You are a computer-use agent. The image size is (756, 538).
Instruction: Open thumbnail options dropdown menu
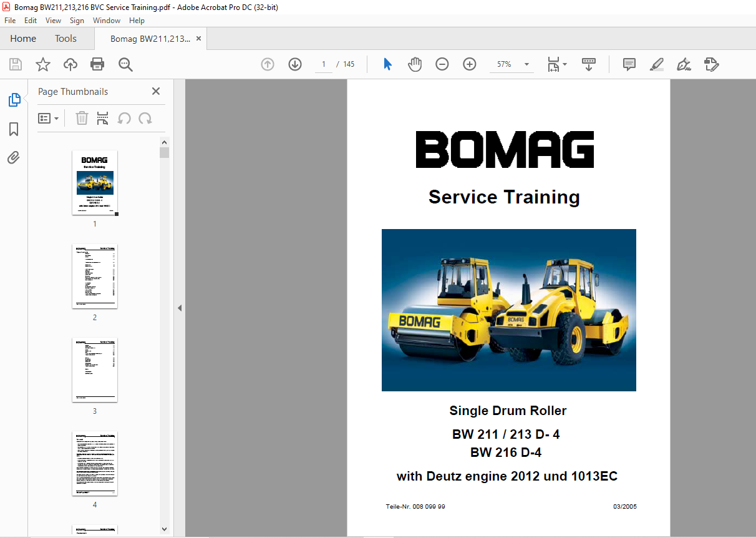click(49, 118)
